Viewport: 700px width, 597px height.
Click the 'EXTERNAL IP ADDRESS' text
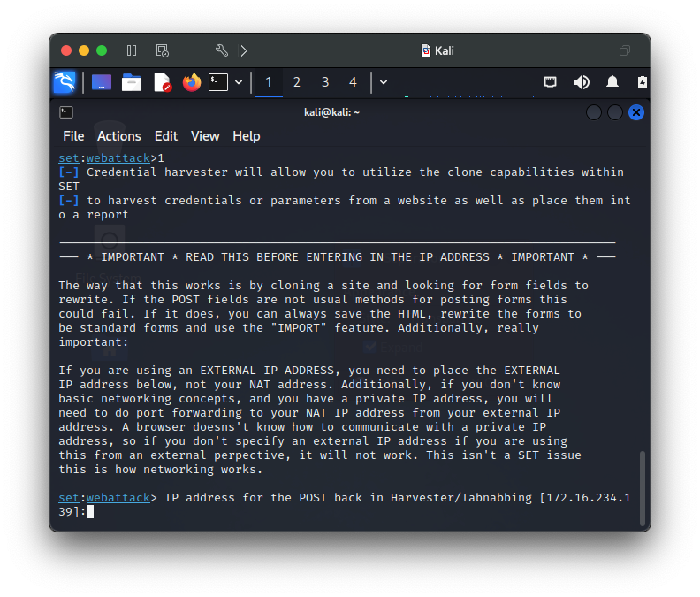[x=267, y=371]
